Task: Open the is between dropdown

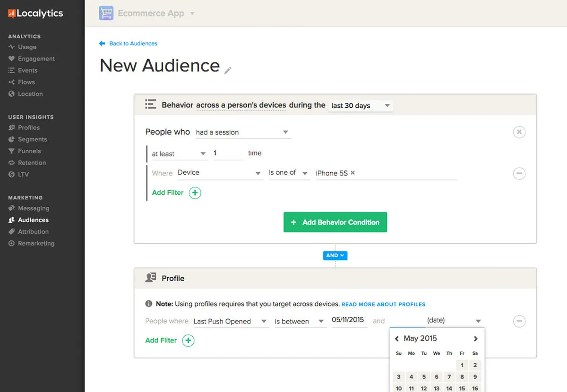Action: click(300, 321)
